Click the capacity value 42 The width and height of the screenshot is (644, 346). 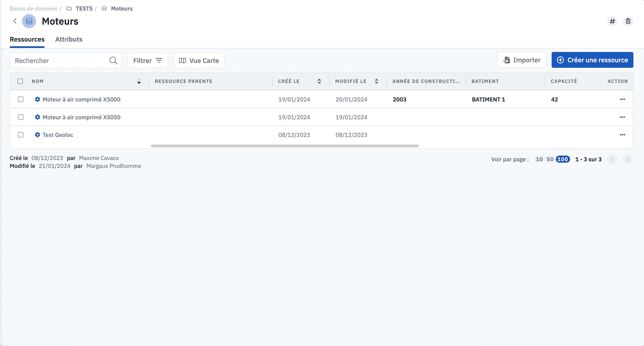coord(554,99)
